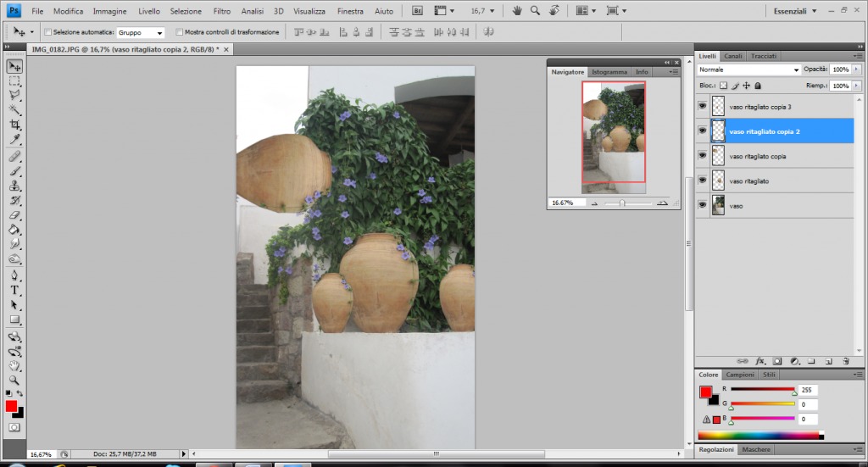Viewport: 868px width, 467px height.
Task: Hide the 'vaso ritagliato copia 3' layer
Action: tap(702, 107)
